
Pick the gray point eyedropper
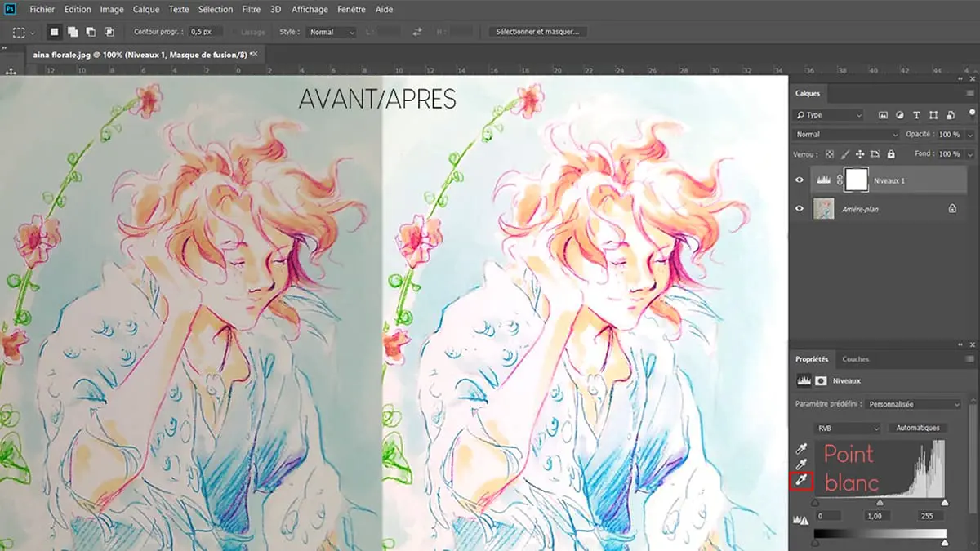click(x=802, y=464)
